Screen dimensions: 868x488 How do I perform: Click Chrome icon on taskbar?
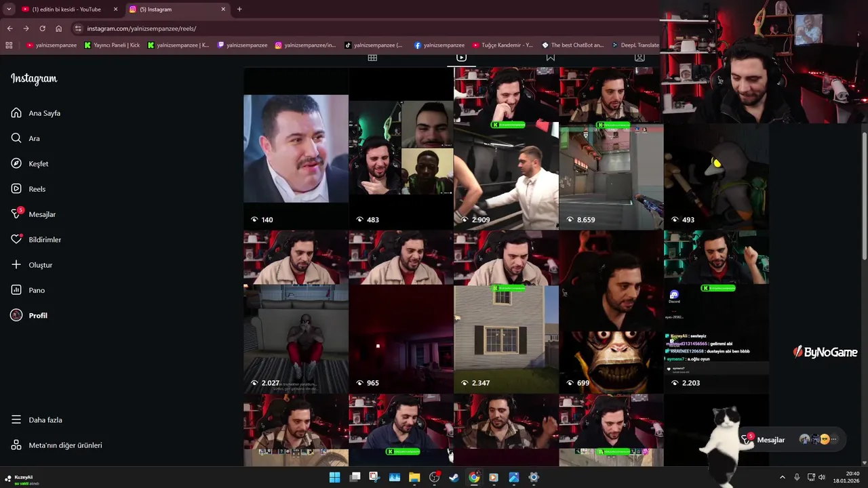pyautogui.click(x=474, y=477)
